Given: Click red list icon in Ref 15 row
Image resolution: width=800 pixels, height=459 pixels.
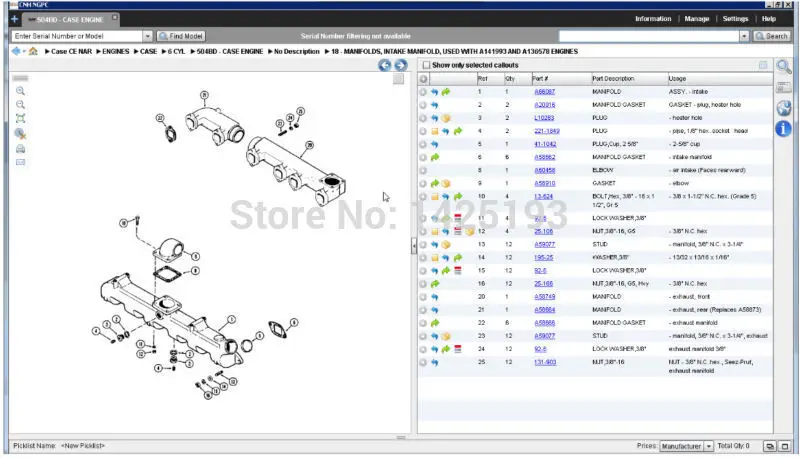Looking at the screenshot, I should 458,271.
